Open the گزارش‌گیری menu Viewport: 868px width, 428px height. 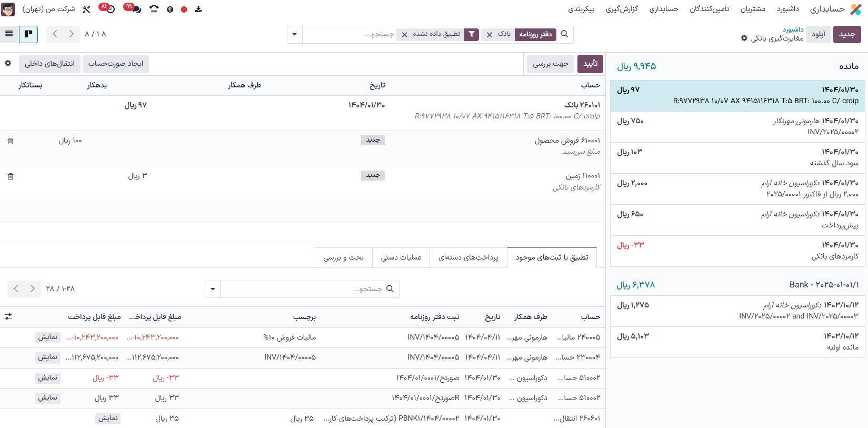tap(622, 9)
